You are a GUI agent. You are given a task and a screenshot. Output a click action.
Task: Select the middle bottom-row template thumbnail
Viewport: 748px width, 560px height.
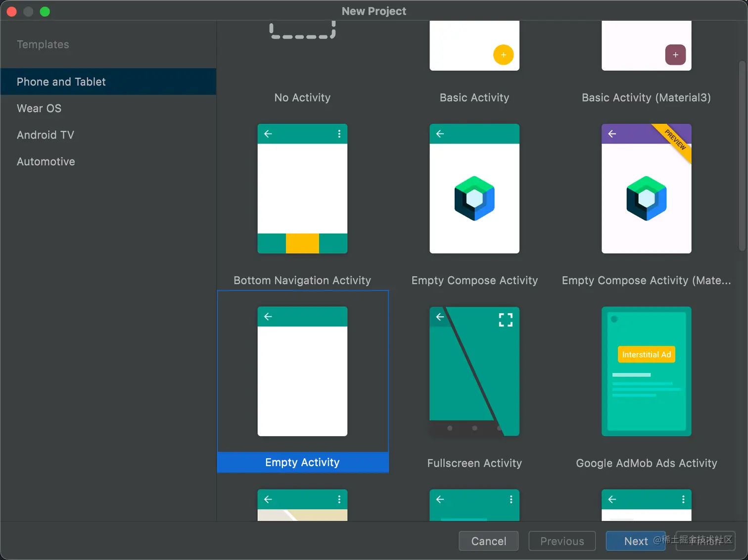[x=474, y=505]
